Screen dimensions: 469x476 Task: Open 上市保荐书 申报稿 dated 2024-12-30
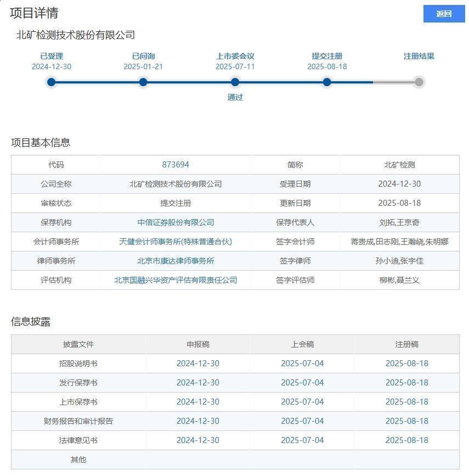(x=198, y=402)
